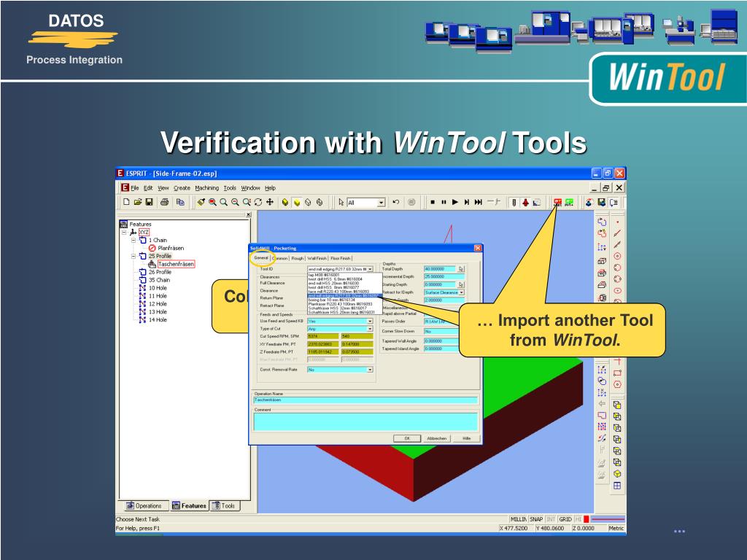Image resolution: width=747 pixels, height=560 pixels.
Task: Click the green WinTool toolbar icon
Action: tap(569, 203)
